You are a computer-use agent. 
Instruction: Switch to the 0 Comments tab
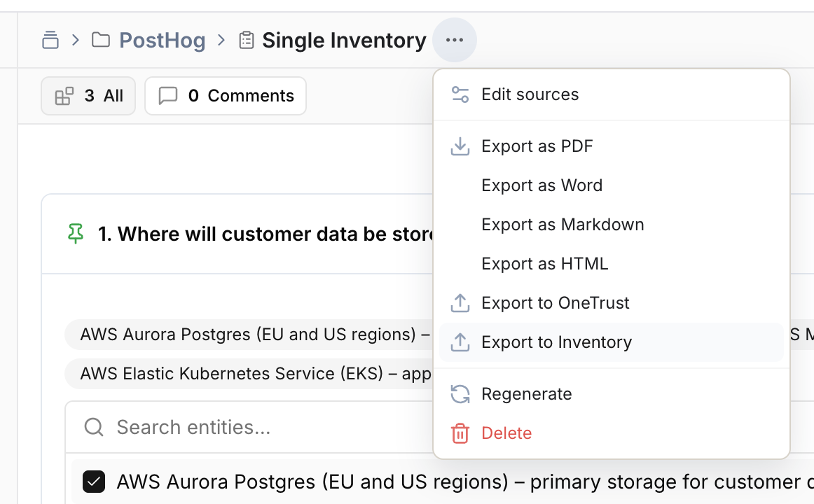(226, 96)
